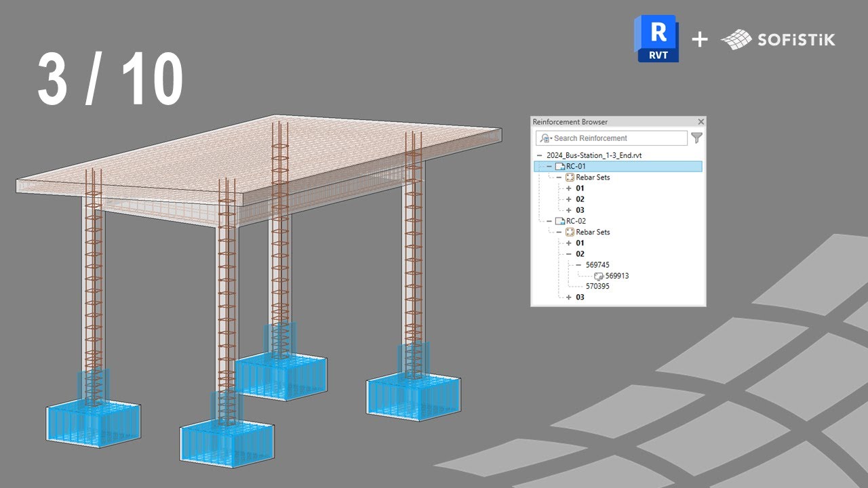Click Rebar Sets icon under RC-01
Viewport: 868px width, 488px height.
(570, 178)
